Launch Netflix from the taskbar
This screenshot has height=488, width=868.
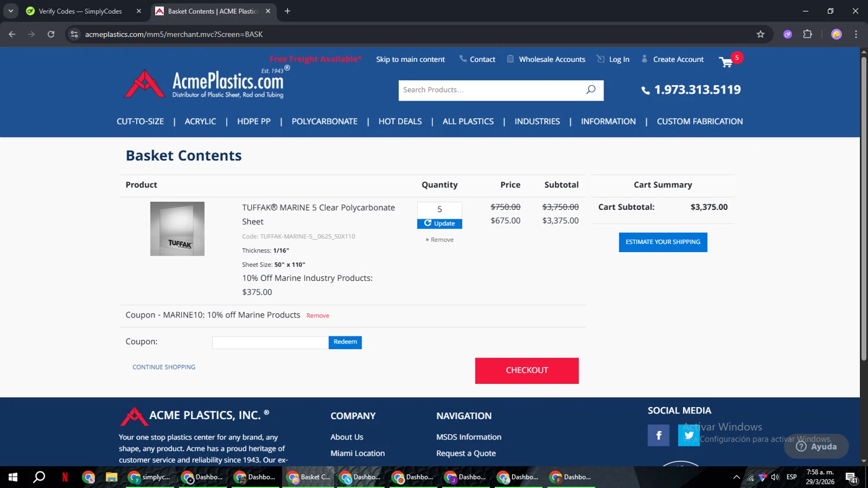click(65, 477)
